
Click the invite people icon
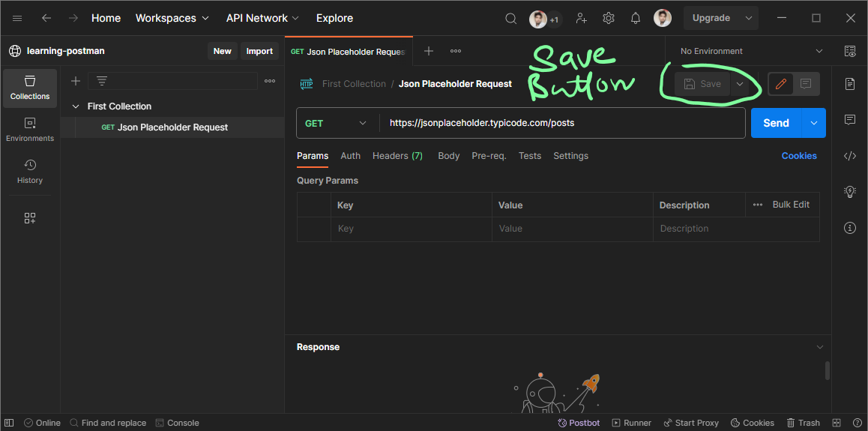581,18
